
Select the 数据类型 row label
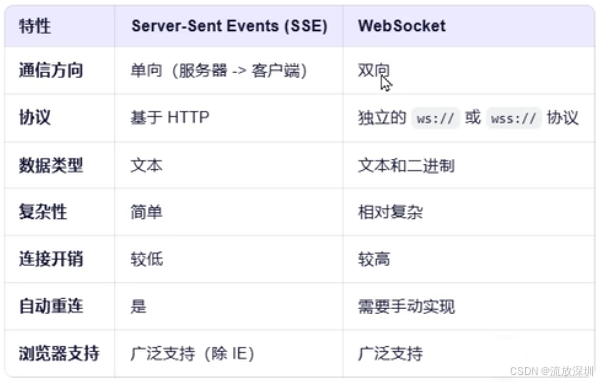tap(51, 165)
